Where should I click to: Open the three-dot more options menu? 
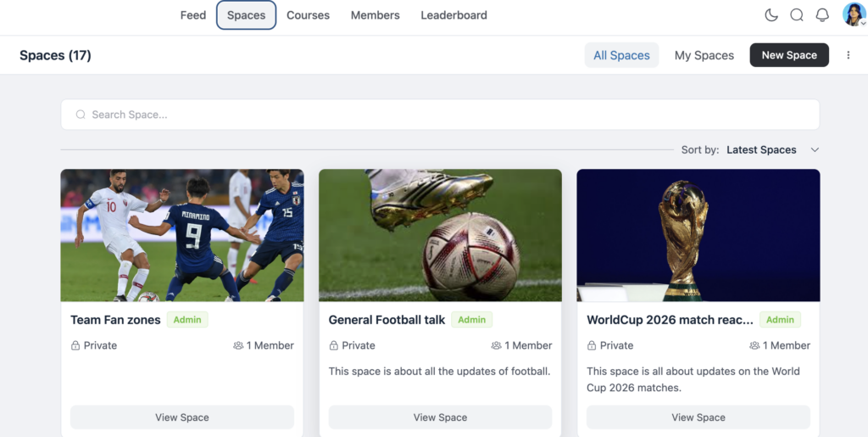tap(848, 55)
